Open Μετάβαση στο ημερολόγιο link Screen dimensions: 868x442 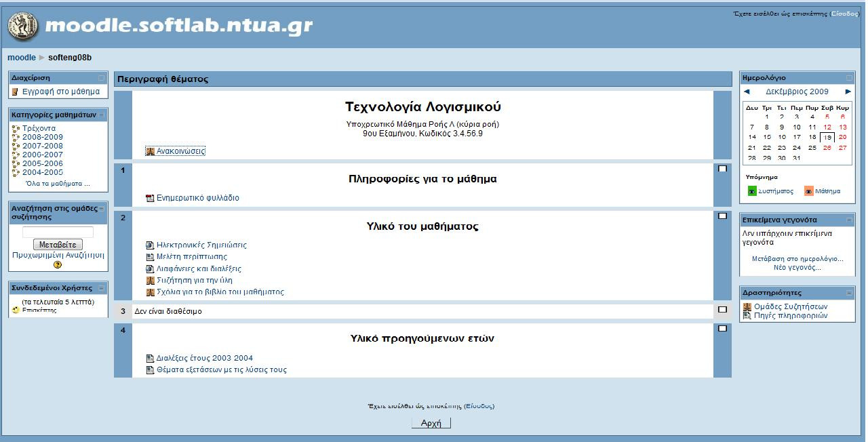[x=797, y=259]
